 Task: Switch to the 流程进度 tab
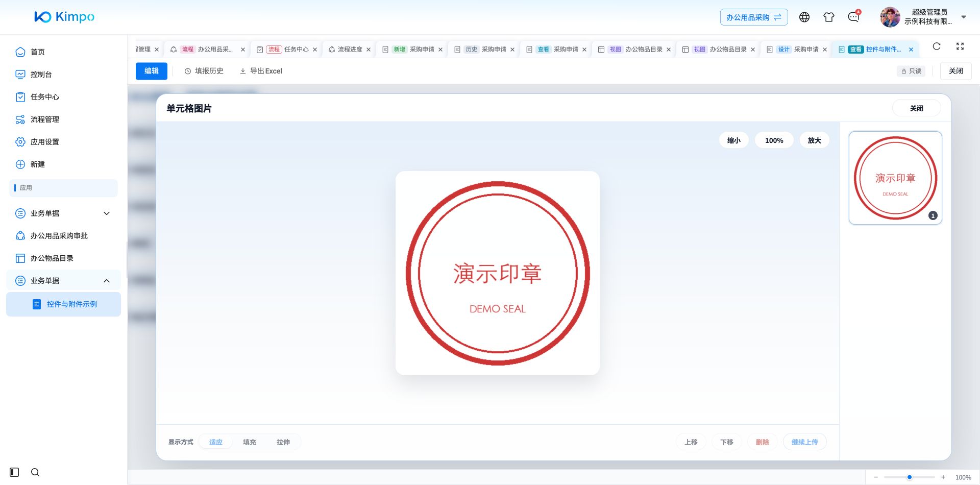pos(350,50)
